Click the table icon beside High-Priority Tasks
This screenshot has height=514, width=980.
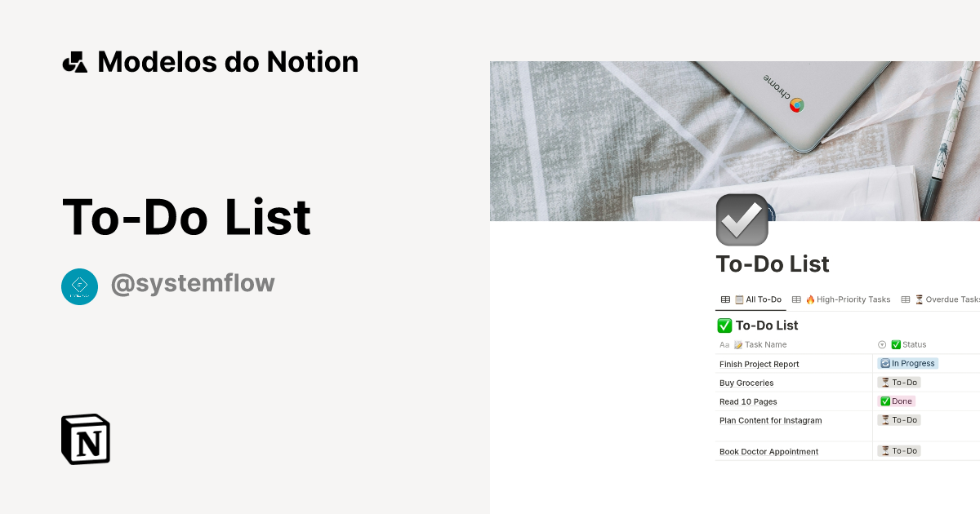(796, 299)
